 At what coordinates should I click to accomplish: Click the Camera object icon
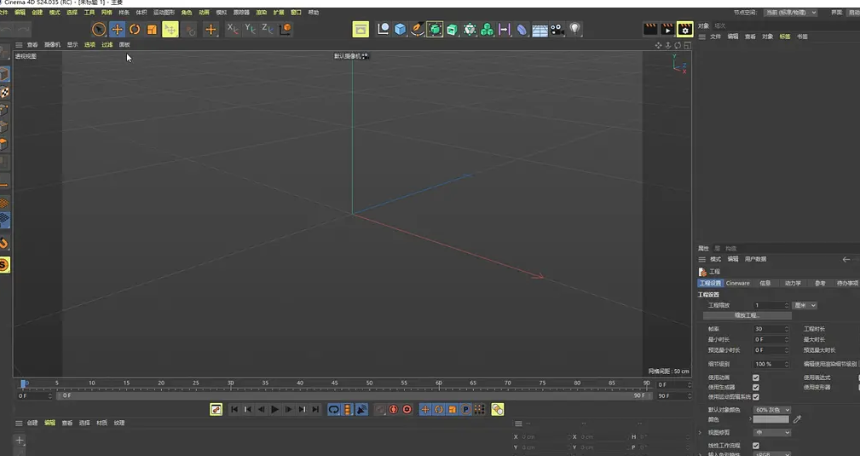pos(558,30)
